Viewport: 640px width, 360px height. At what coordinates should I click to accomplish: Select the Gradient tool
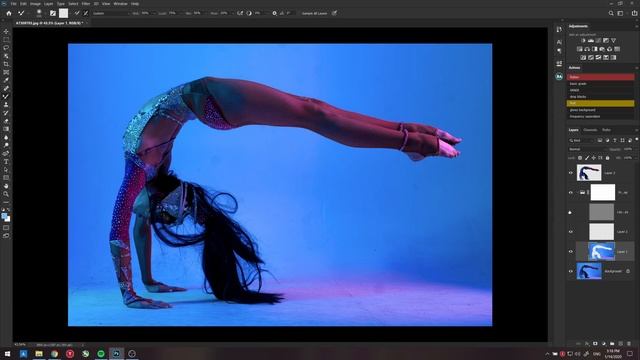(x=6, y=129)
